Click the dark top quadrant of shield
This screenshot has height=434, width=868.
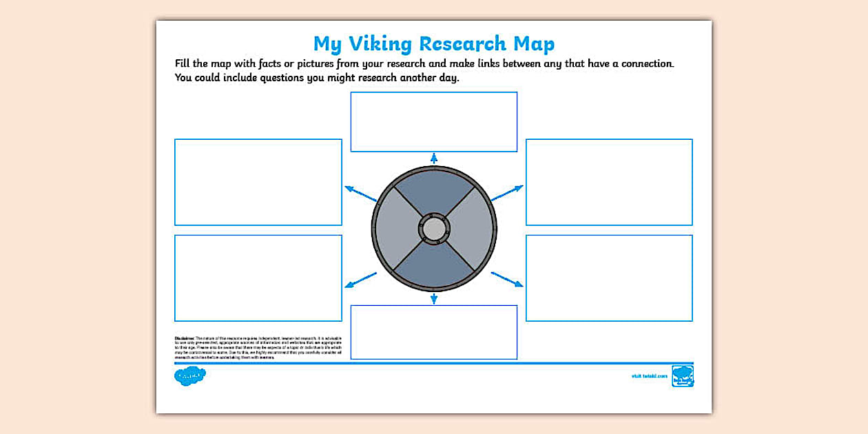click(434, 189)
